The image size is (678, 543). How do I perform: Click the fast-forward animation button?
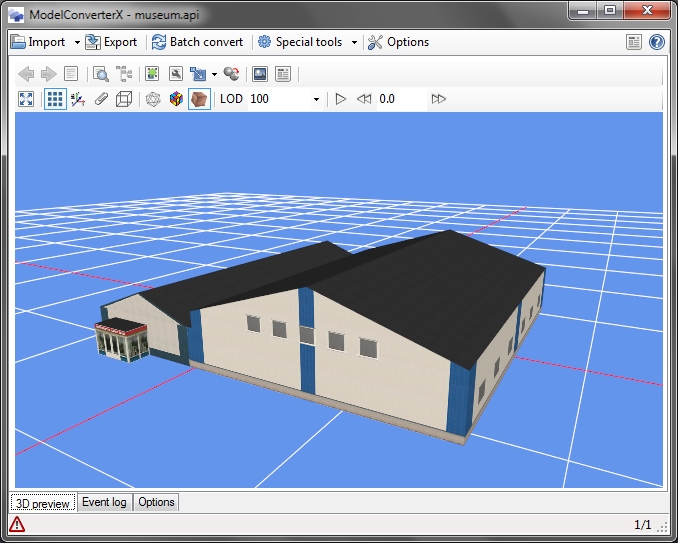(438, 99)
